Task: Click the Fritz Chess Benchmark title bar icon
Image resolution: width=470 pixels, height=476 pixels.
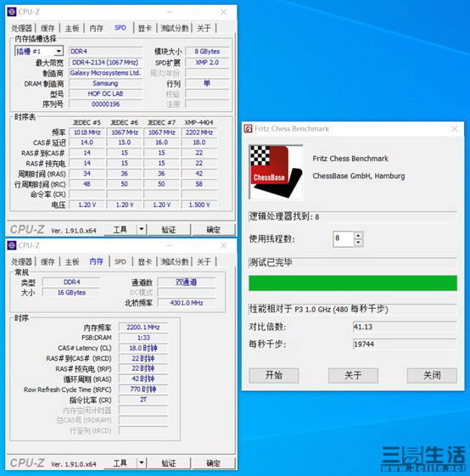Action: click(x=248, y=129)
